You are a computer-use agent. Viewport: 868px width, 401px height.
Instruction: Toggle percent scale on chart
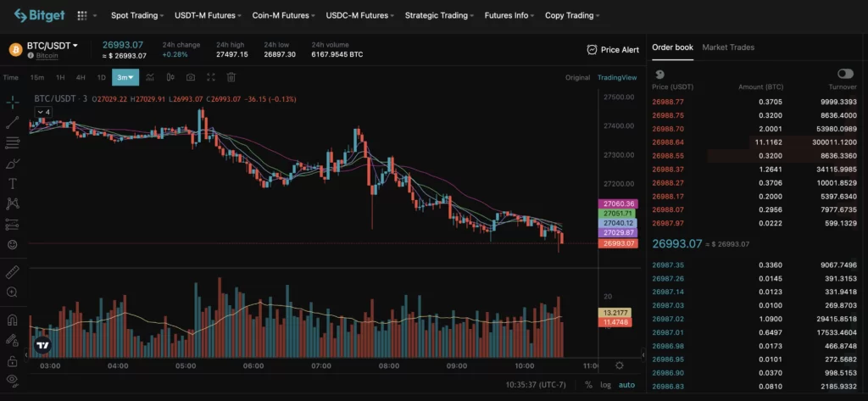pyautogui.click(x=588, y=385)
